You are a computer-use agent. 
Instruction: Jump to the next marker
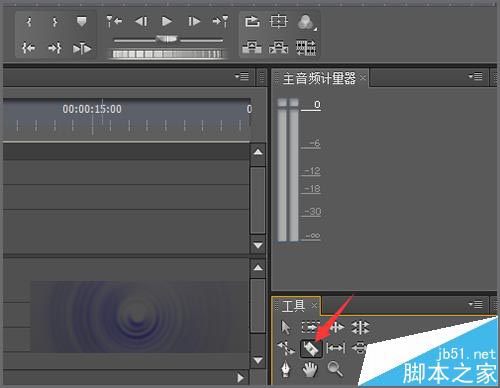(221, 22)
